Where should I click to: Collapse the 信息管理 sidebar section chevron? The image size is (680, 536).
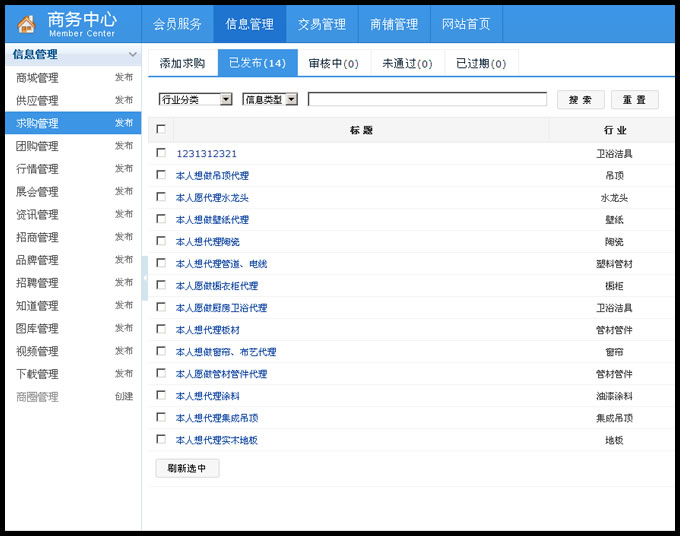pyautogui.click(x=133, y=55)
